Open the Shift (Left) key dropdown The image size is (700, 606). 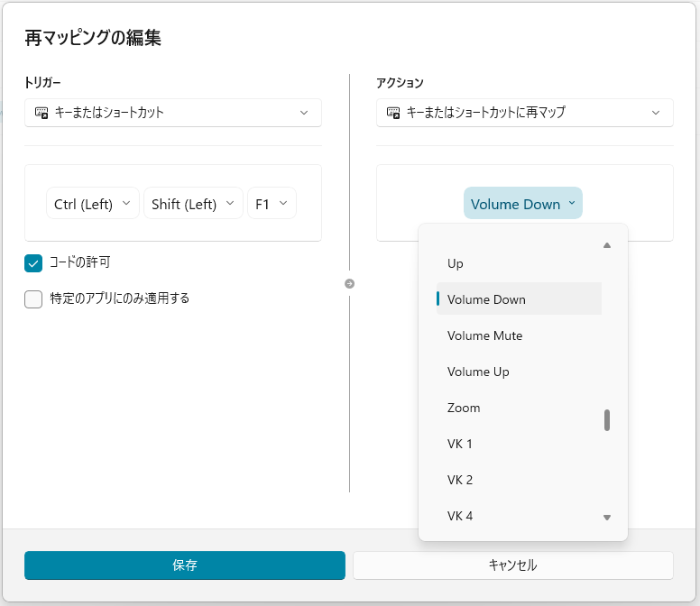[193, 204]
